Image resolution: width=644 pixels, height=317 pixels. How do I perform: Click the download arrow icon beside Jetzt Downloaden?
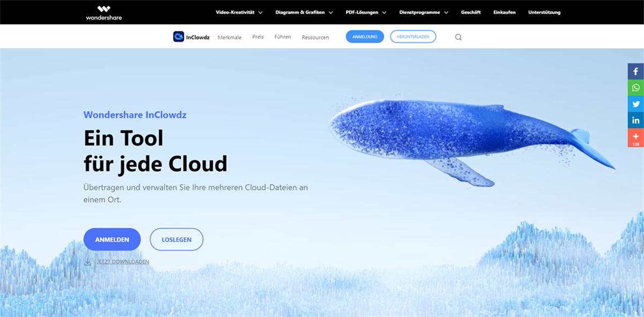point(87,262)
